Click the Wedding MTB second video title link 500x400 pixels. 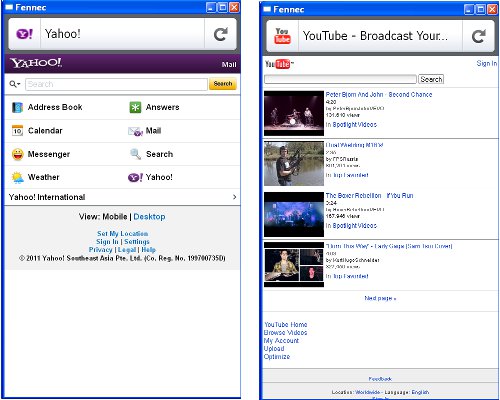coord(354,145)
